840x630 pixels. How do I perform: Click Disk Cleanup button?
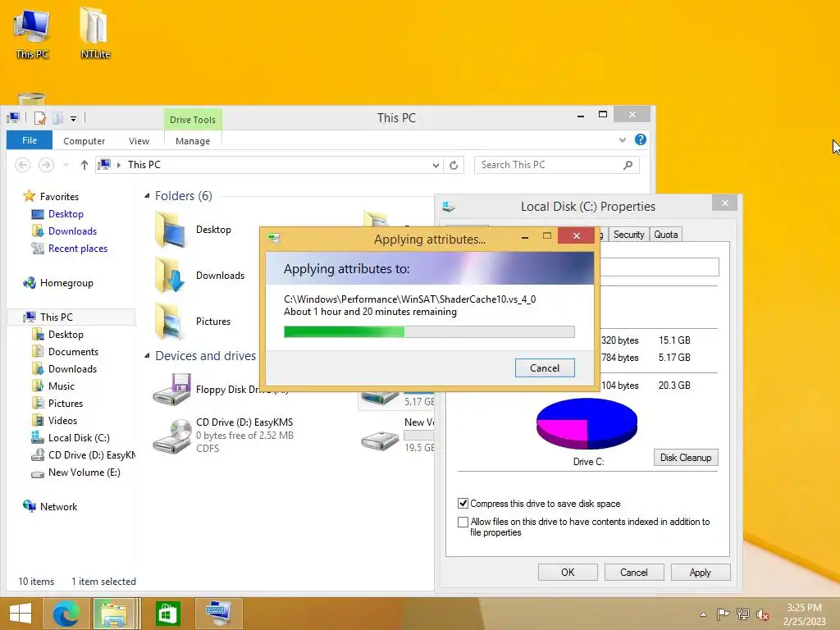(x=686, y=458)
